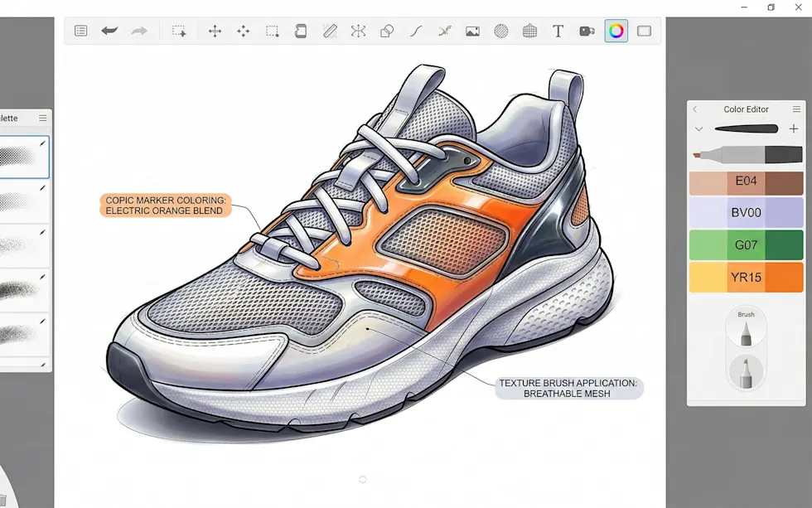The image size is (812, 508).
Task: Select the YR15 orange color swatch
Action: tap(745, 277)
